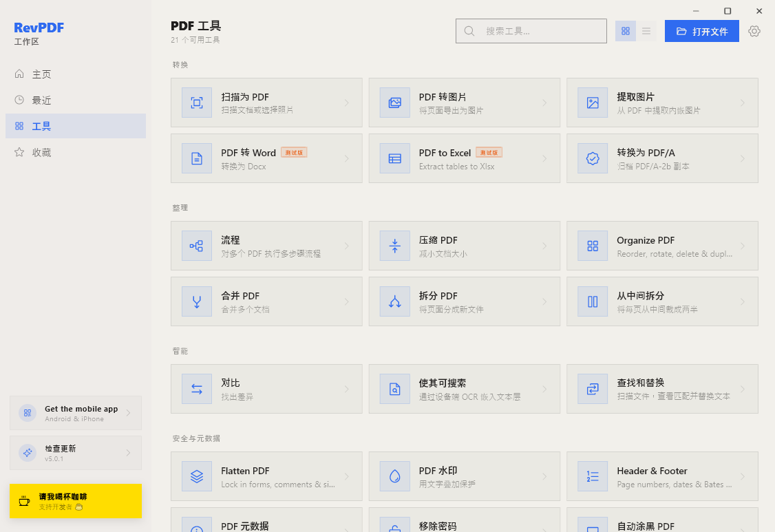Select the PDF 转图片 tool icon

click(x=394, y=103)
